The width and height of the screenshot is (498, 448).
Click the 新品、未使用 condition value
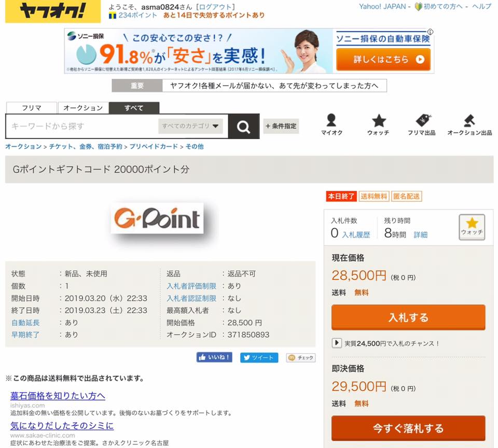(x=86, y=274)
